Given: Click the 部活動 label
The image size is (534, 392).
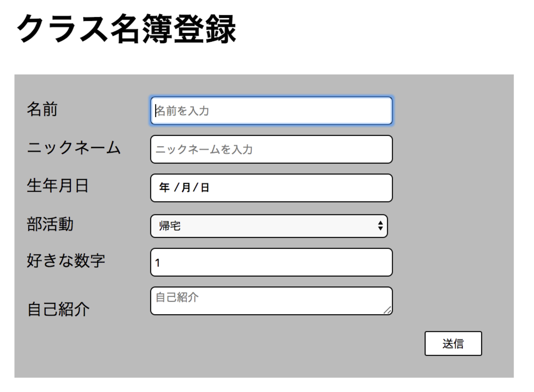Looking at the screenshot, I should 50,225.
